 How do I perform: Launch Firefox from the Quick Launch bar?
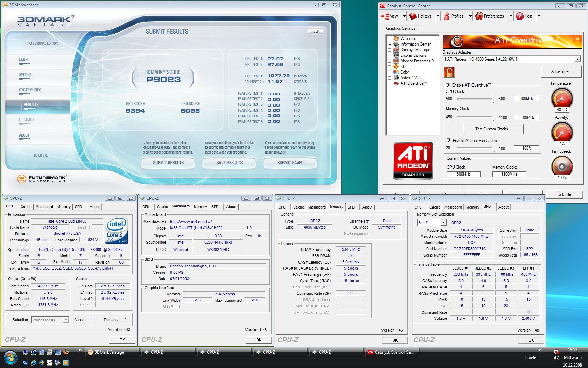pyautogui.click(x=66, y=352)
